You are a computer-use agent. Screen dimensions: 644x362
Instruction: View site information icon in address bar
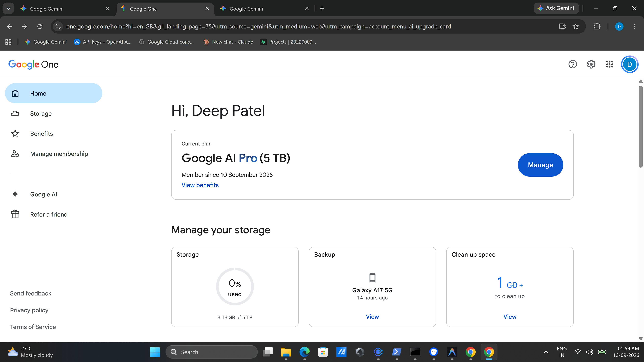click(58, 26)
